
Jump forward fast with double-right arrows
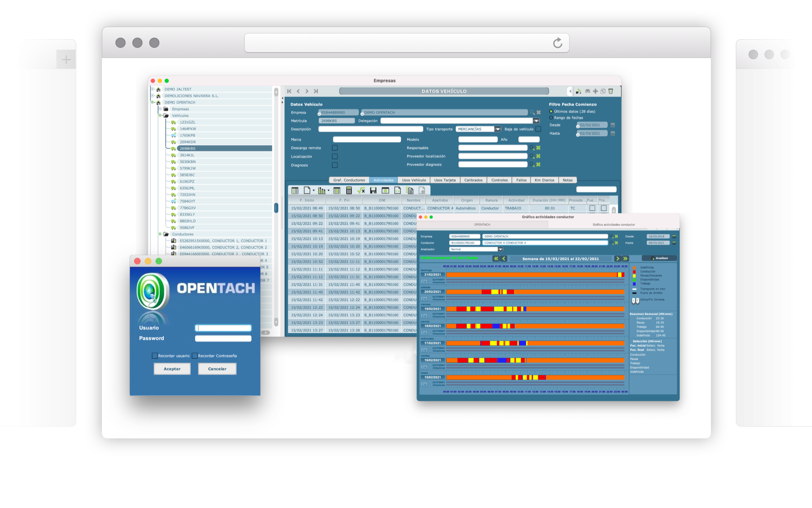click(625, 259)
